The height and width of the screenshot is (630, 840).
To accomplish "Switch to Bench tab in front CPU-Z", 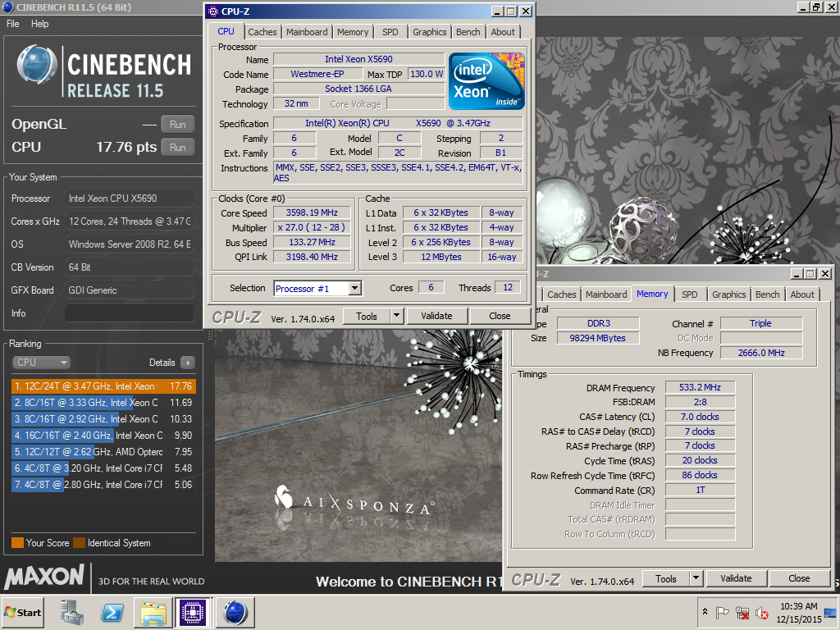I will point(468,32).
